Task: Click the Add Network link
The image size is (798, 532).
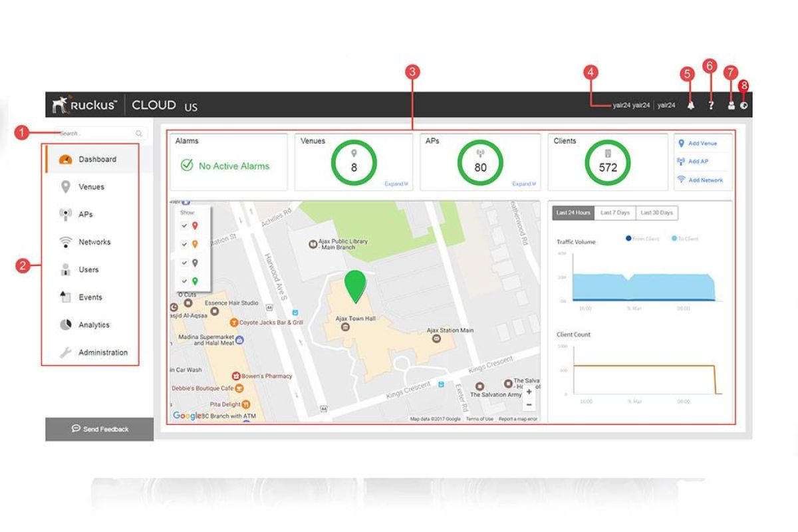Action: (706, 180)
